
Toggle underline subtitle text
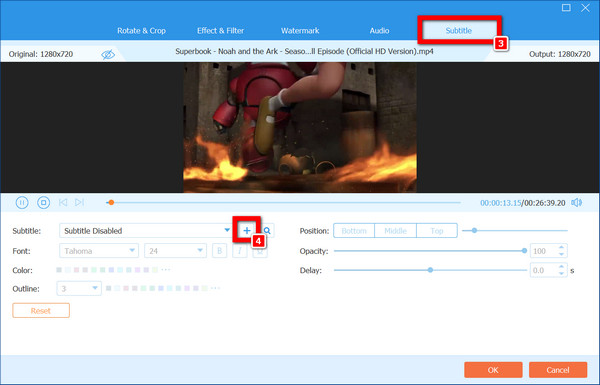pos(260,251)
